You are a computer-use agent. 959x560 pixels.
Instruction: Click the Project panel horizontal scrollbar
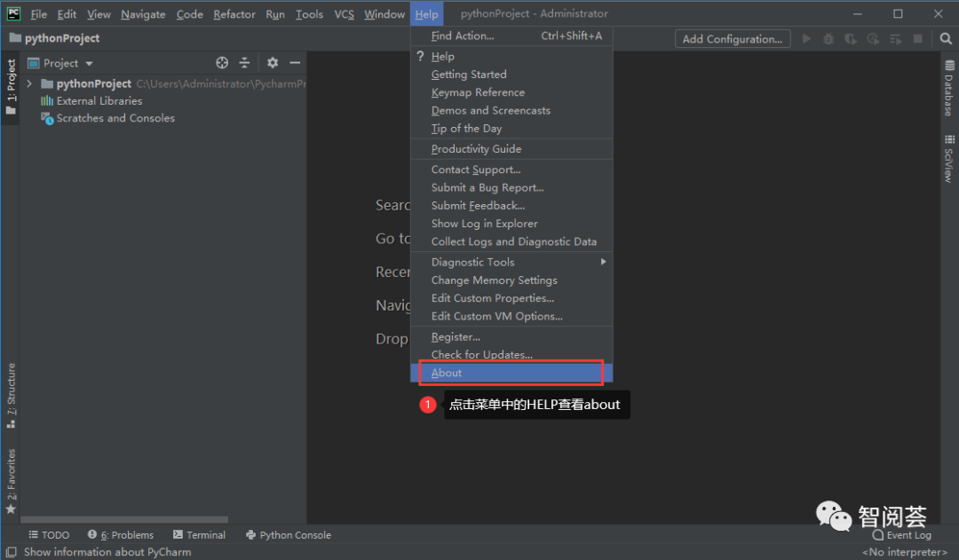pyautogui.click(x=124, y=520)
